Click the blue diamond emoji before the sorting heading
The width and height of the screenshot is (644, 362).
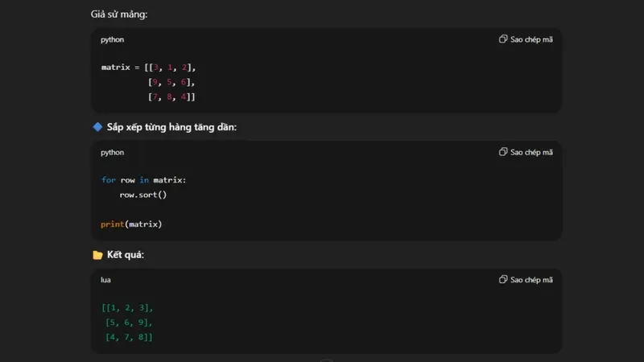click(x=97, y=127)
